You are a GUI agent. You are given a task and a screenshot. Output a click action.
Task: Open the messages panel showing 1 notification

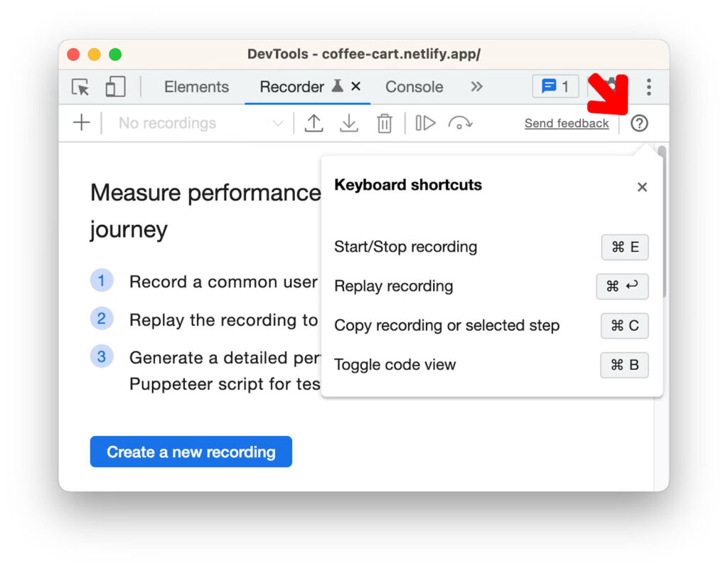pos(555,86)
